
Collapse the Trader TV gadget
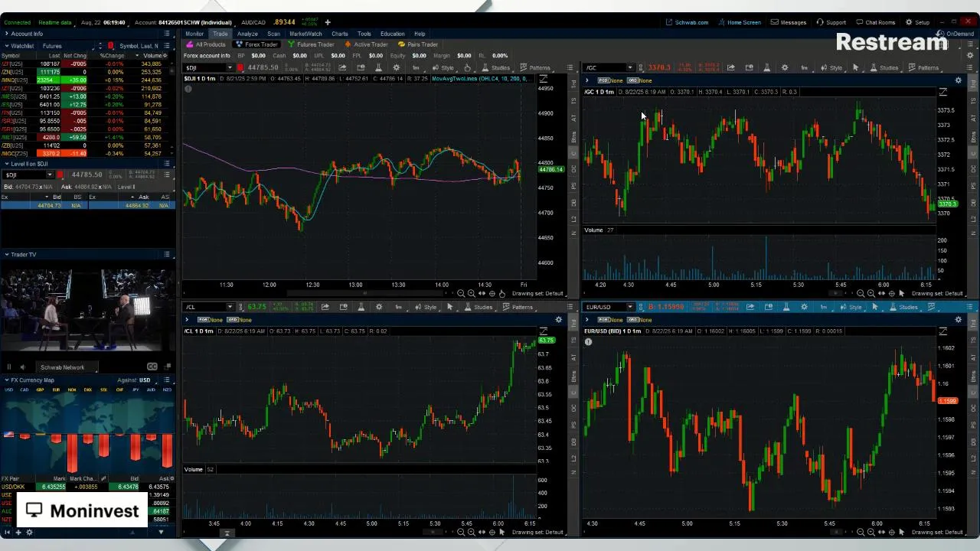pyautogui.click(x=6, y=254)
